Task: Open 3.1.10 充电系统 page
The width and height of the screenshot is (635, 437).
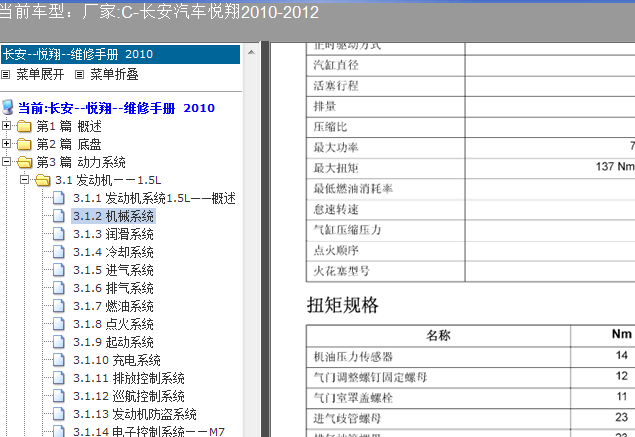Action: [x=117, y=360]
